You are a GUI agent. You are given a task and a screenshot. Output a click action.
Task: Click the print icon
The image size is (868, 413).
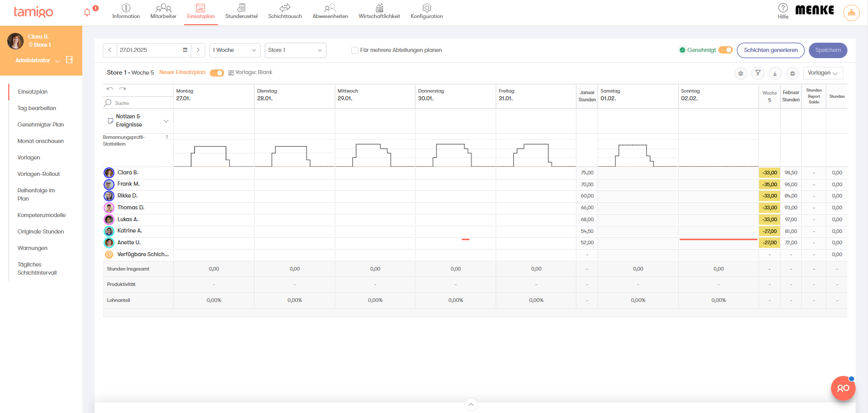click(x=792, y=74)
